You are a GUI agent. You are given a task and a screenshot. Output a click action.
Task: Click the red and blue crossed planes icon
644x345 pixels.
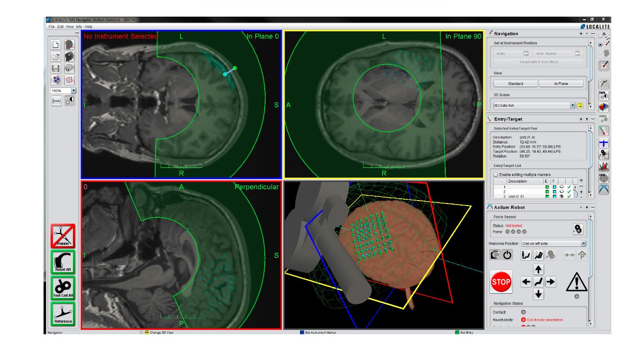[69, 80]
